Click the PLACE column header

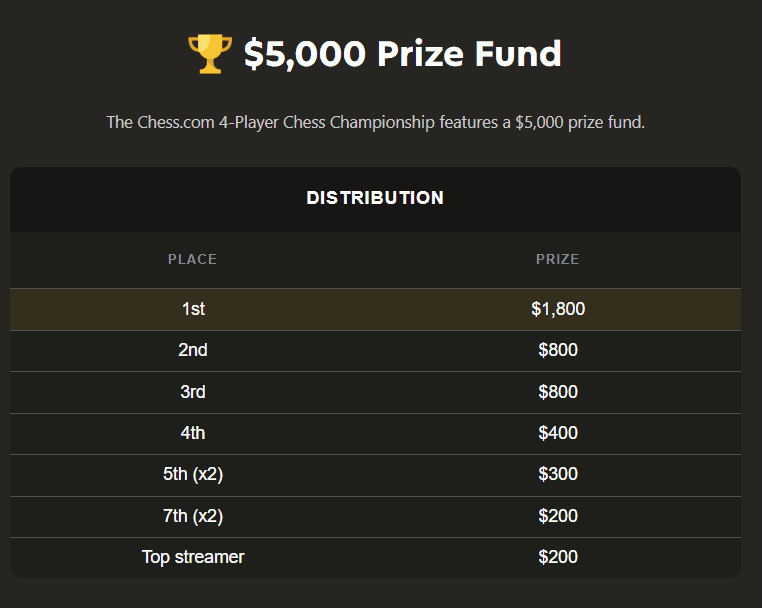tap(192, 259)
